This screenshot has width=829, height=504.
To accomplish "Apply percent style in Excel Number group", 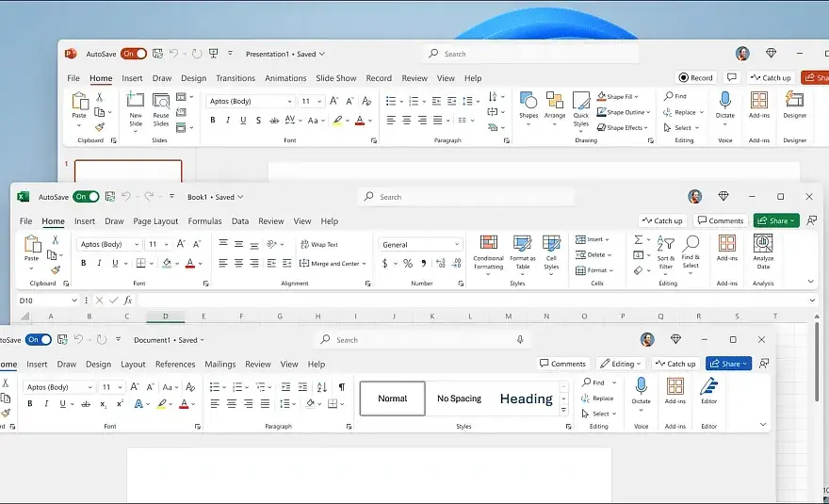I will coord(408,264).
